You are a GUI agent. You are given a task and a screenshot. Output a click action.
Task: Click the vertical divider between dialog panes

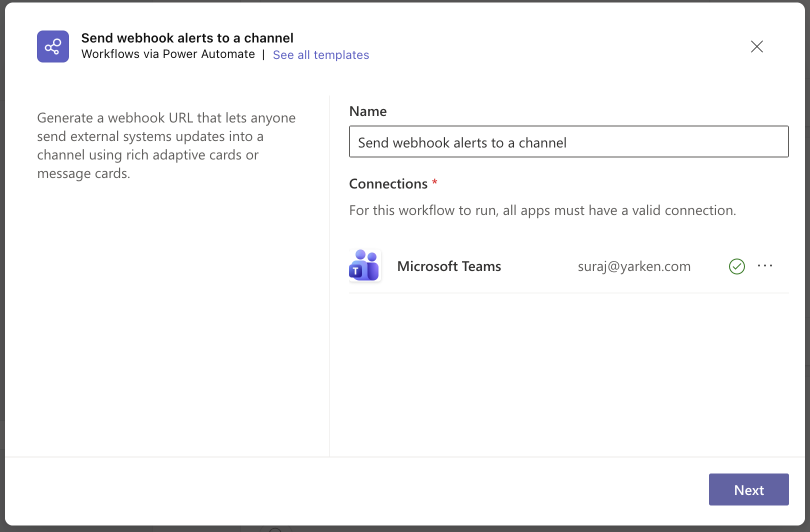point(329,275)
